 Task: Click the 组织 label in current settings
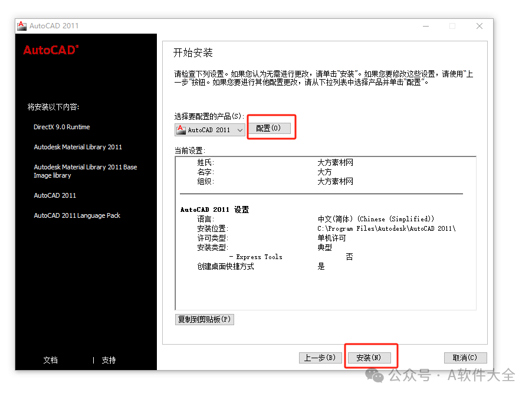(206, 181)
